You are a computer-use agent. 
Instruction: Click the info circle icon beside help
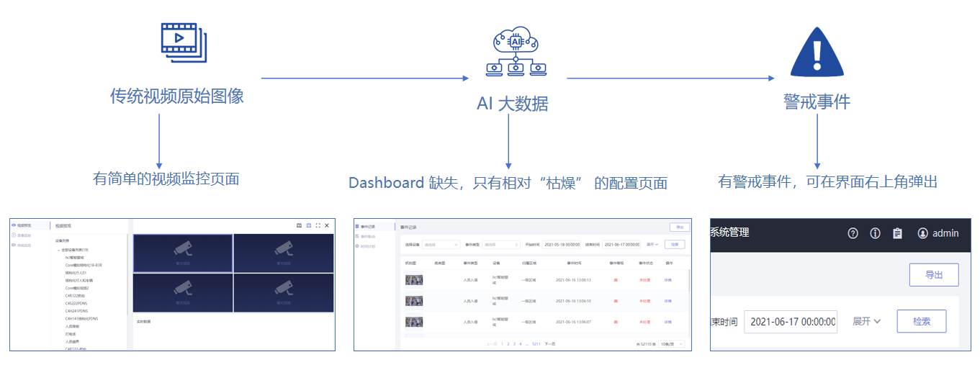(876, 233)
